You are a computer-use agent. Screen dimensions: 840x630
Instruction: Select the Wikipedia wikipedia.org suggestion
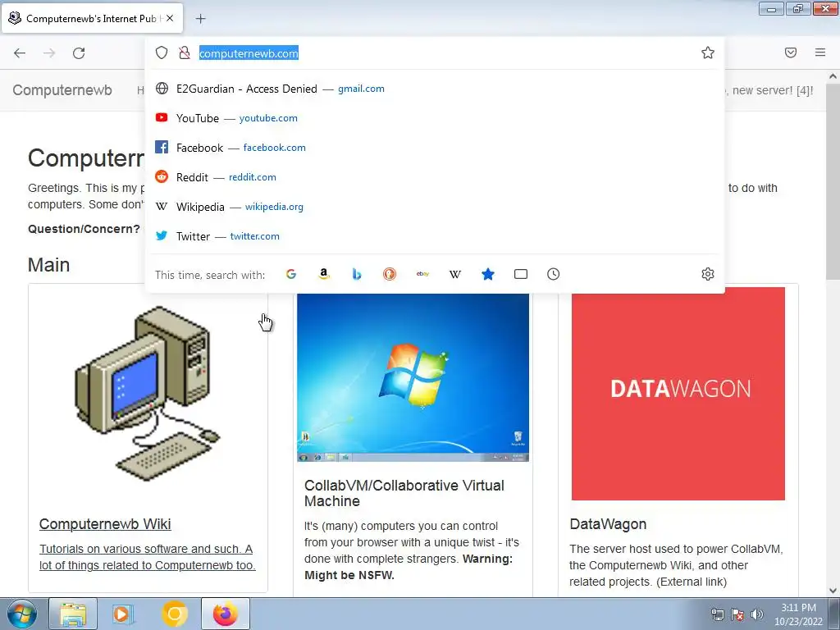click(x=435, y=207)
